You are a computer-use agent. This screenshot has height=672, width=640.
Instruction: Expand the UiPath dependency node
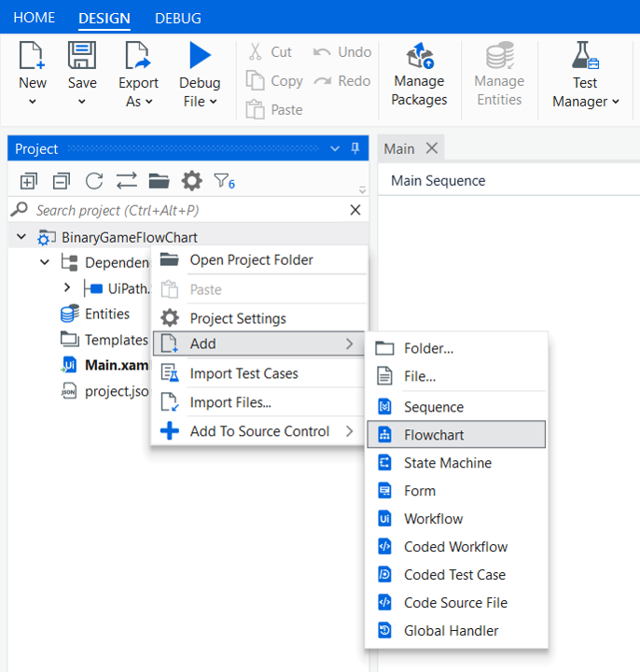click(67, 287)
